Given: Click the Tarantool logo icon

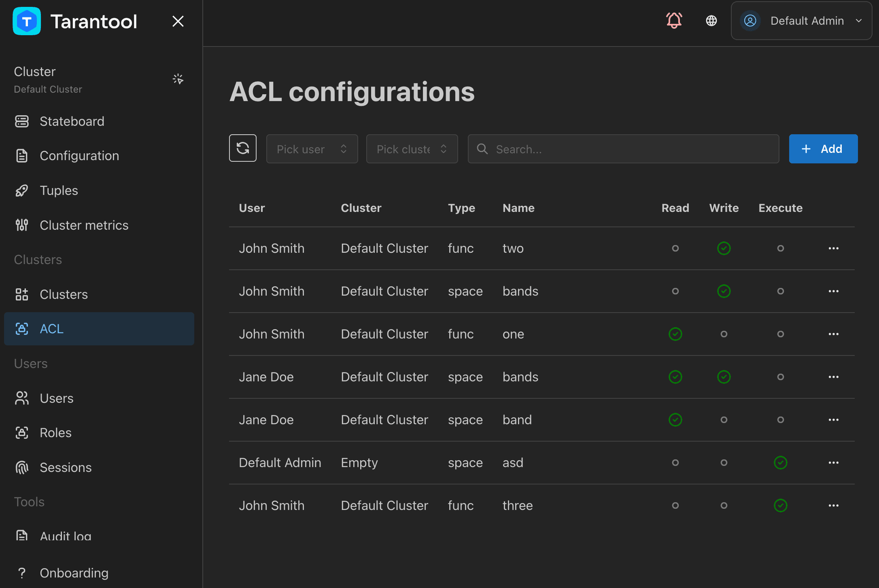Looking at the screenshot, I should pos(27,21).
